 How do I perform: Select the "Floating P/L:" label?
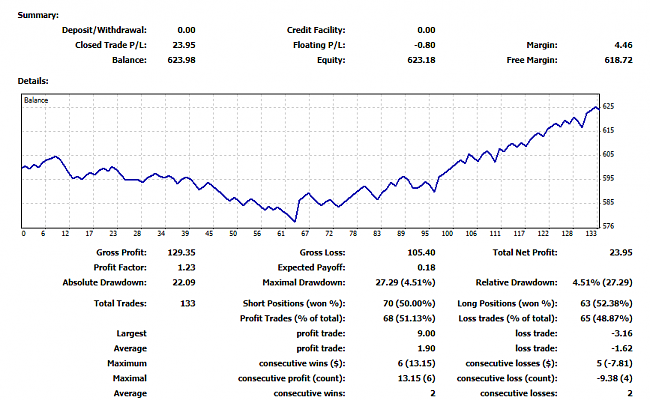(x=319, y=45)
